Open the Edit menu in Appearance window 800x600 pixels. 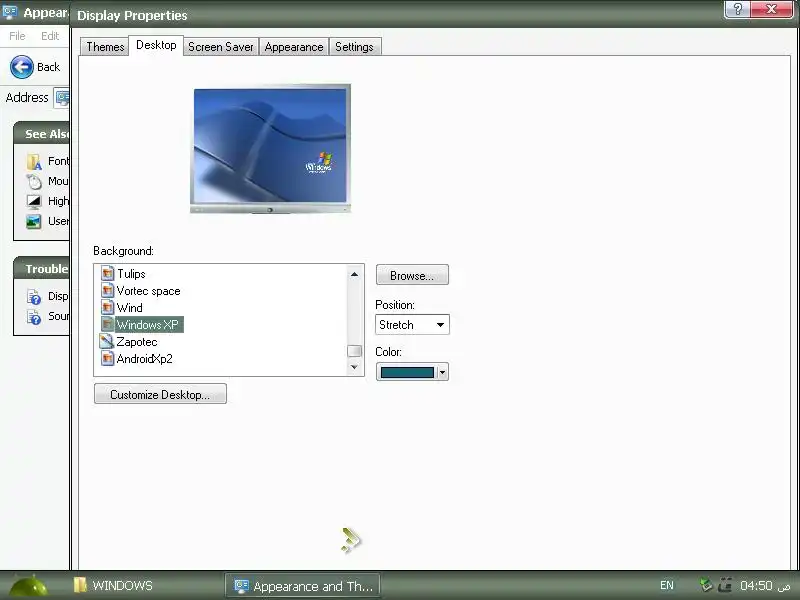[x=50, y=36]
